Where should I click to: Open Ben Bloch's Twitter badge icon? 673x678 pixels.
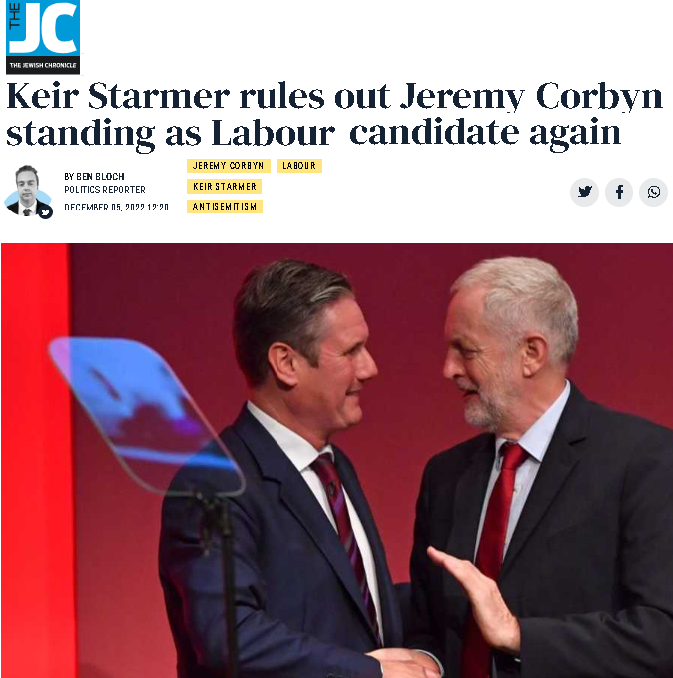click(x=45, y=212)
